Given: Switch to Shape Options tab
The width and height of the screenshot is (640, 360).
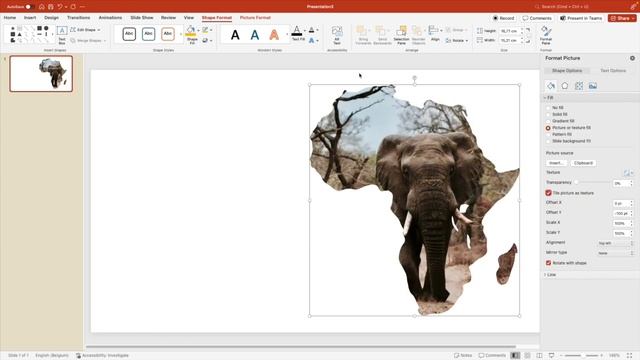Looking at the screenshot, I should coord(567,71).
